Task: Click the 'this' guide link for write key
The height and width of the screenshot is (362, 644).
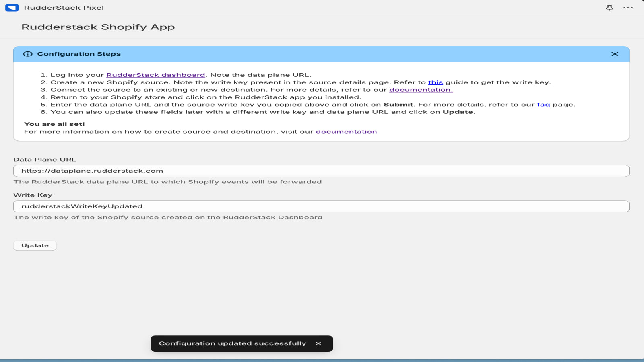Action: coord(436,82)
